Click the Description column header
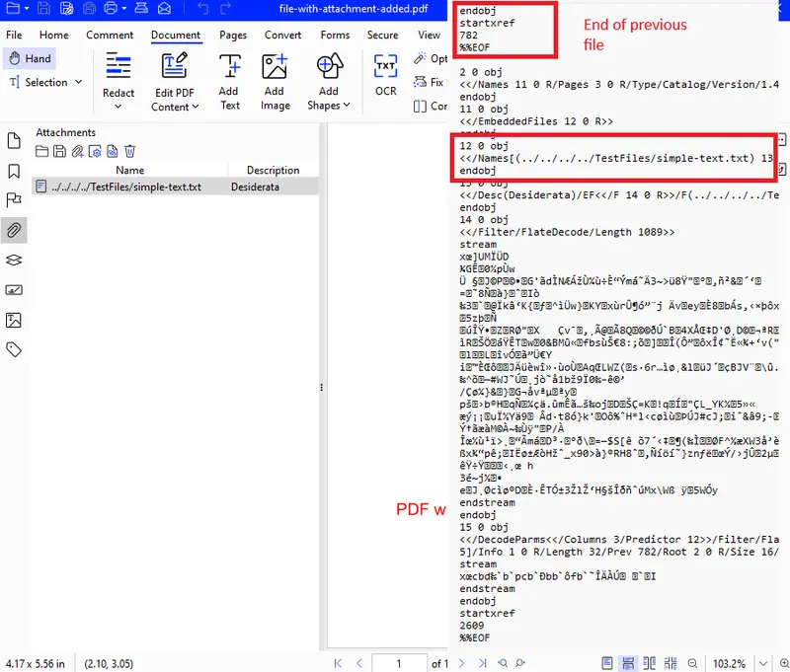The height and width of the screenshot is (672, 790). click(274, 170)
